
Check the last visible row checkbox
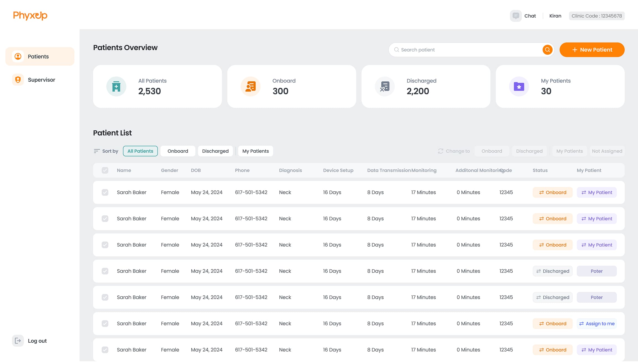[x=105, y=350]
